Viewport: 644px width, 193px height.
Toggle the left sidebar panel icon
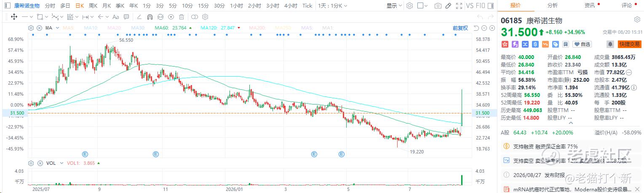pyautogui.click(x=7, y=5)
